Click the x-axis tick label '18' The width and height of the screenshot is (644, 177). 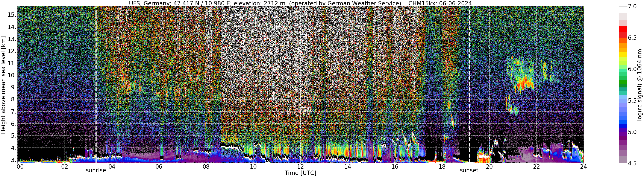[x=442, y=167]
